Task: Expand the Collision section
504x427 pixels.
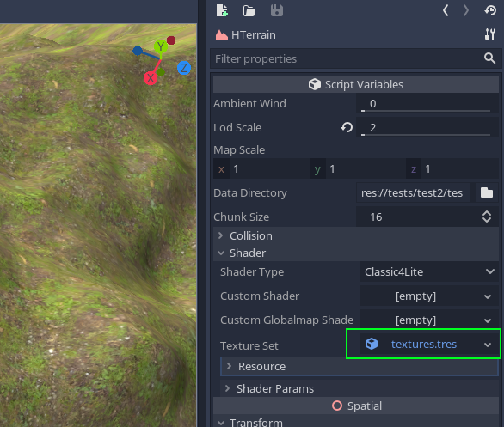Action: [x=356, y=235]
